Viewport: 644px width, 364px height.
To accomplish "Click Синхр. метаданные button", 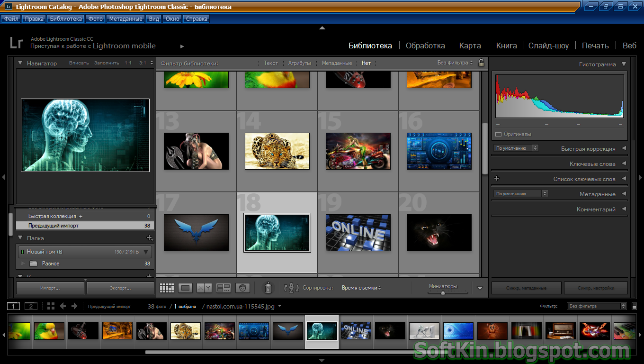I will tap(526, 288).
